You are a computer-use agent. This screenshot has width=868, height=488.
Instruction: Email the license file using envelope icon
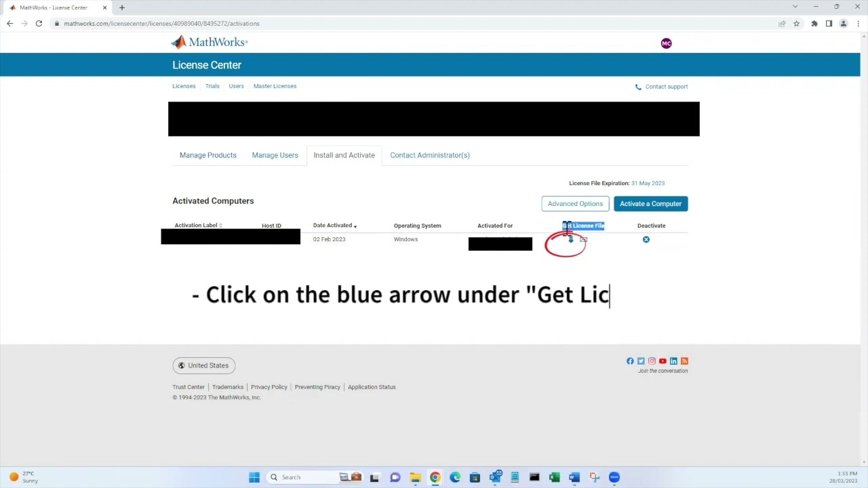[583, 240]
